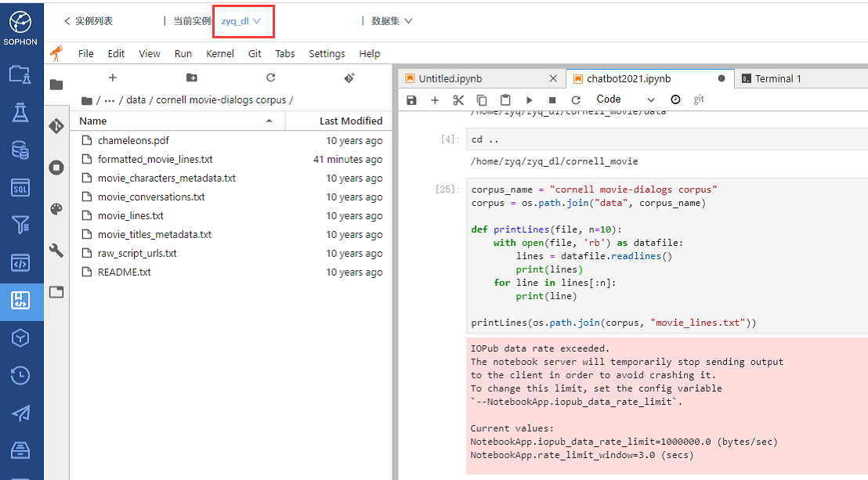Go back to 实例列表
Image resolution: width=868 pixels, height=480 pixels.
coord(88,21)
